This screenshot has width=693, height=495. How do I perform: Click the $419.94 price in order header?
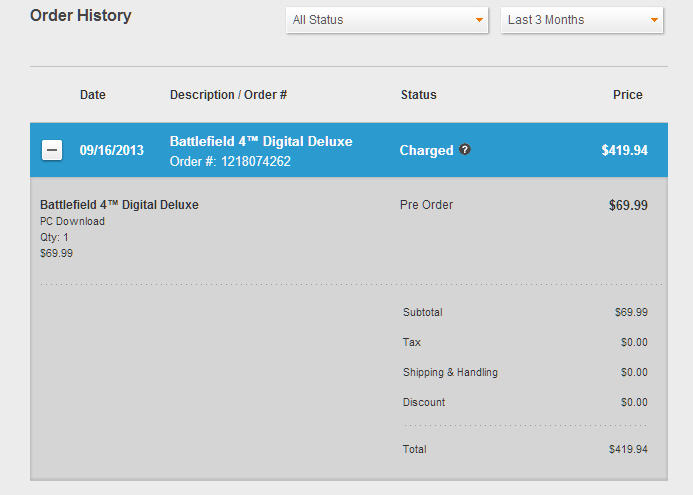coord(624,151)
